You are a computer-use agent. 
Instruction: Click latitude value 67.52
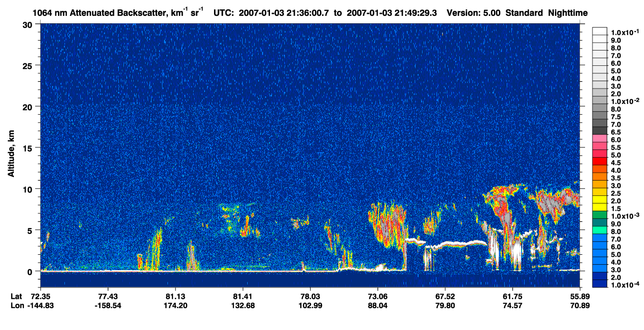tap(445, 296)
